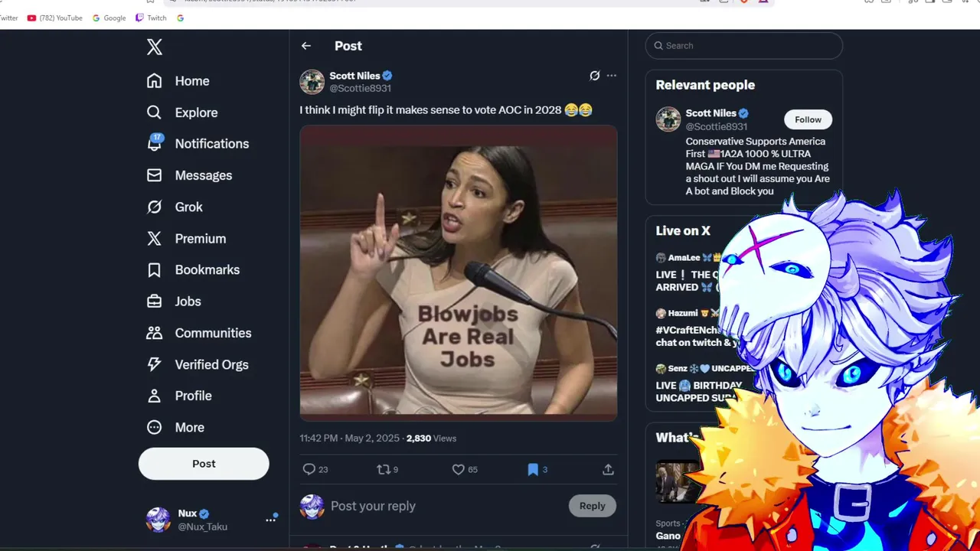The image size is (980, 551).
Task: Click the Google G icon bookmark
Action: 181,18
